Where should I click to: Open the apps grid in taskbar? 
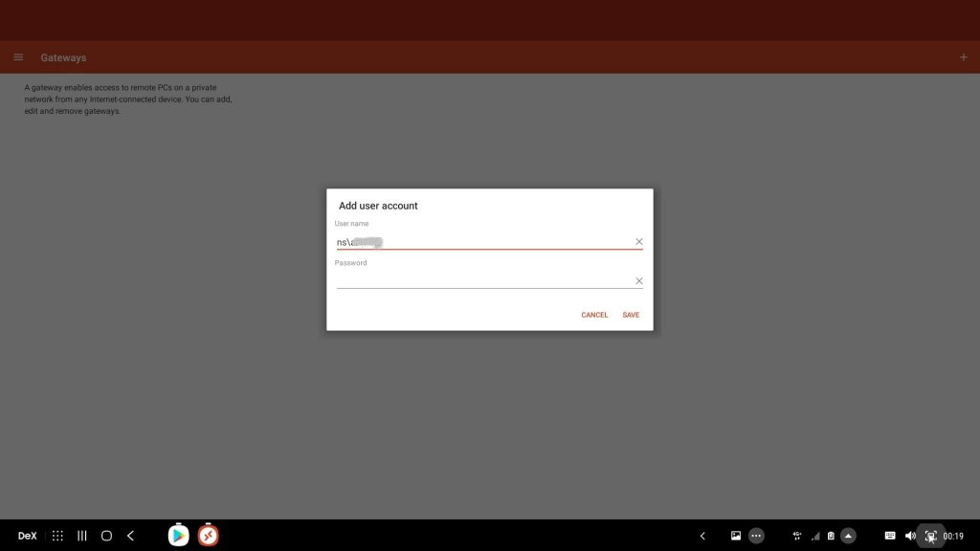(x=57, y=536)
